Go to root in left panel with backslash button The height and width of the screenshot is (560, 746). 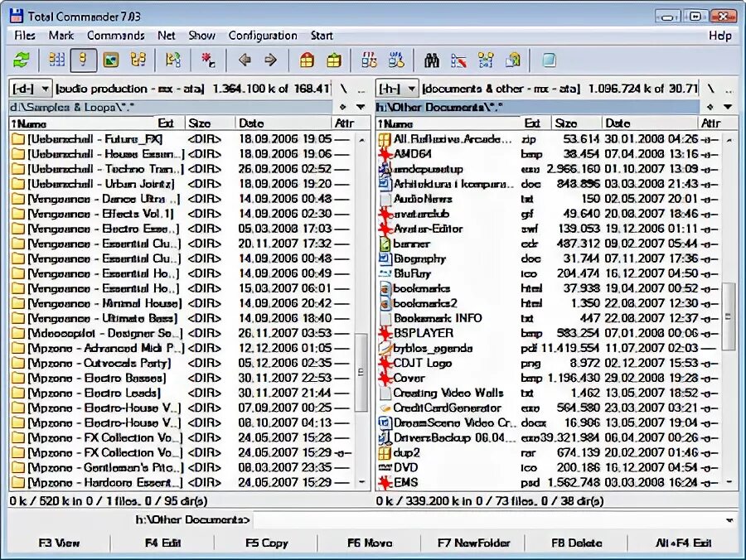click(343, 89)
